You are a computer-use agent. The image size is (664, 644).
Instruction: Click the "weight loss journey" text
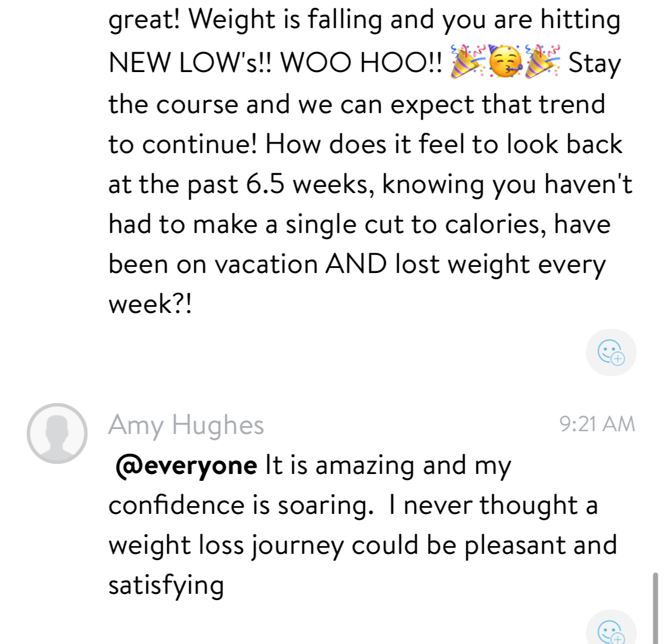[226, 545]
